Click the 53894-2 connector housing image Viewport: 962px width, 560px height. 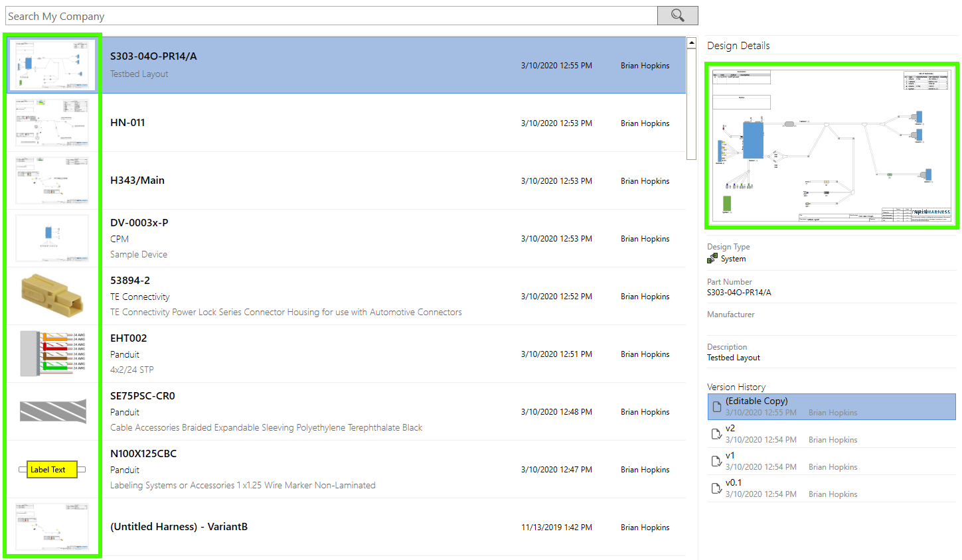pos(52,296)
